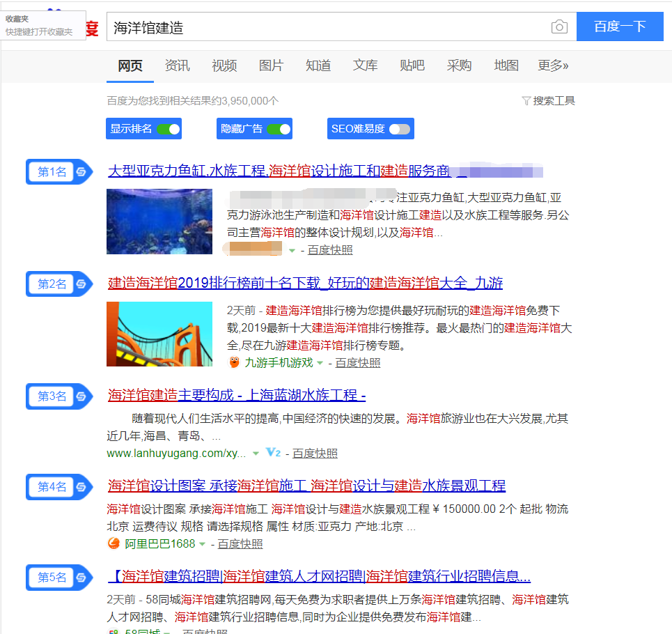Screen dimensions: 672x634
Task: Expand dropdown arrow after 阿里巴巴1688
Action: coord(202,544)
